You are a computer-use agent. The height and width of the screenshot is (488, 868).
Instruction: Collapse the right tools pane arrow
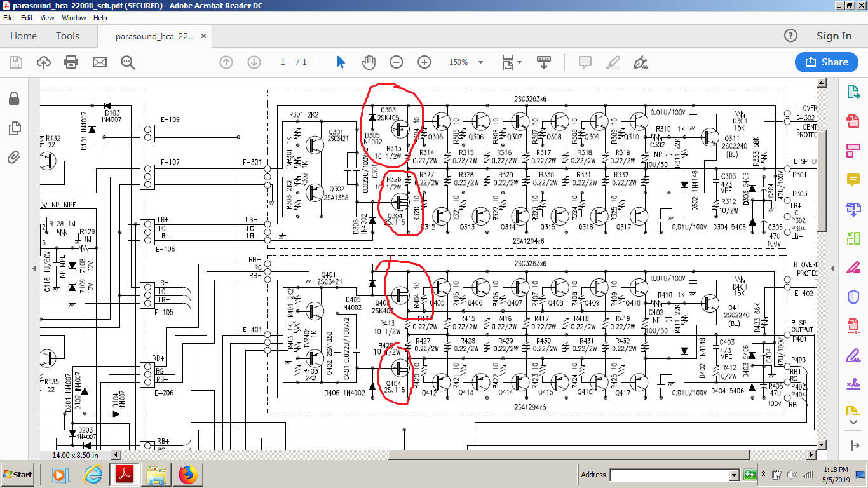(x=853, y=445)
